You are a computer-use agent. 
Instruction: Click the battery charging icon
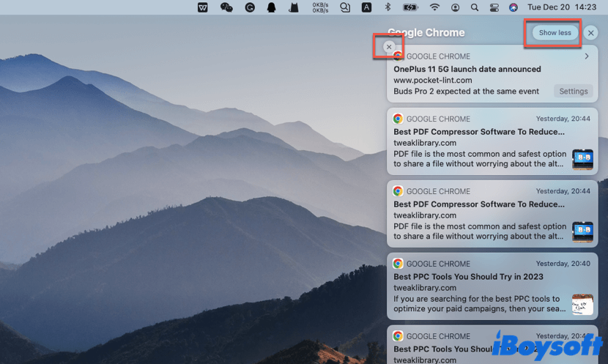tap(410, 7)
